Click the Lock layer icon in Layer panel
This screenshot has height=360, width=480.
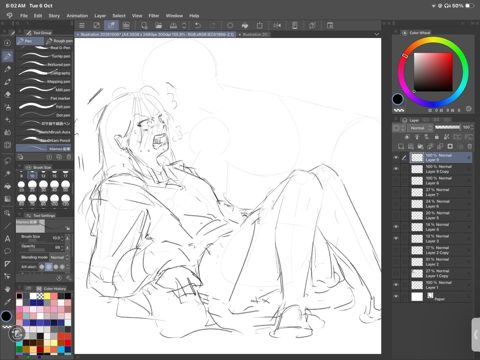[437, 137]
